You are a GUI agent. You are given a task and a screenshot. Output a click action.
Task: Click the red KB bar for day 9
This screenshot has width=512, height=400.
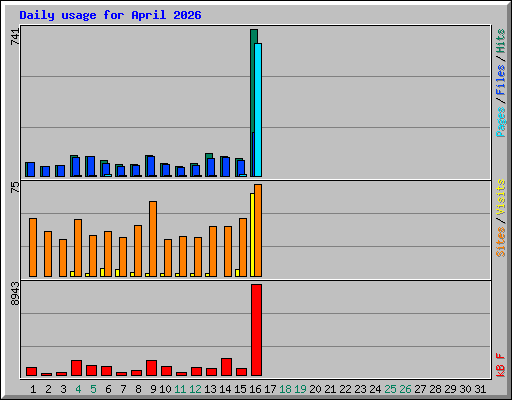tap(151, 368)
